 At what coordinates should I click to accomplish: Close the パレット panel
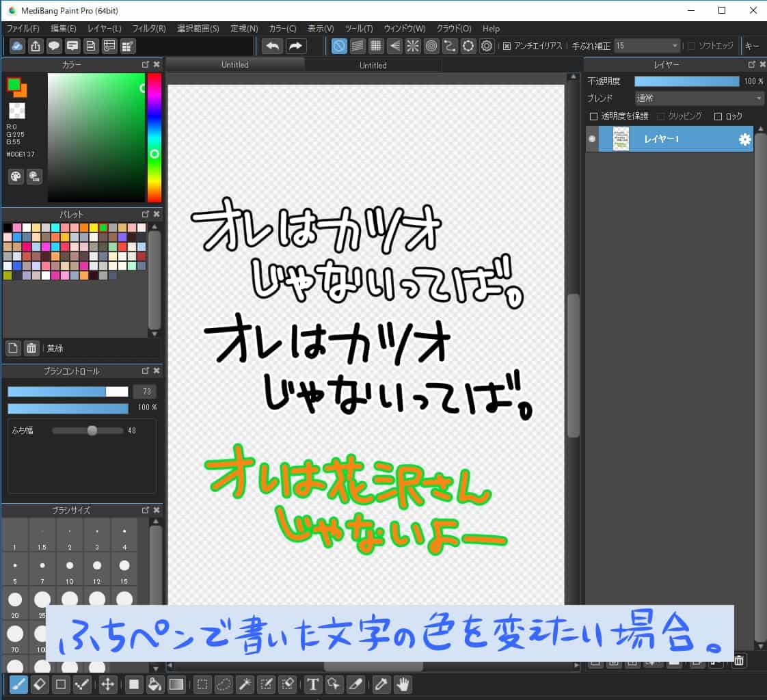pos(157,214)
